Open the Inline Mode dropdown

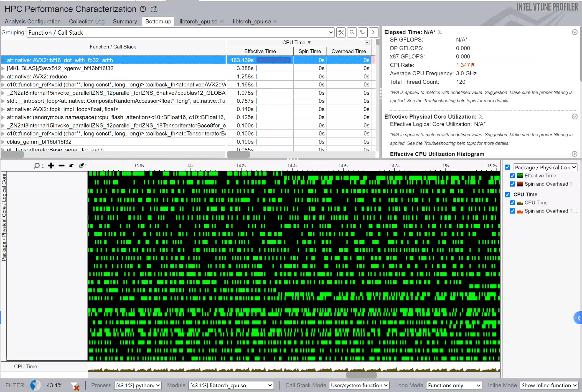549,385
